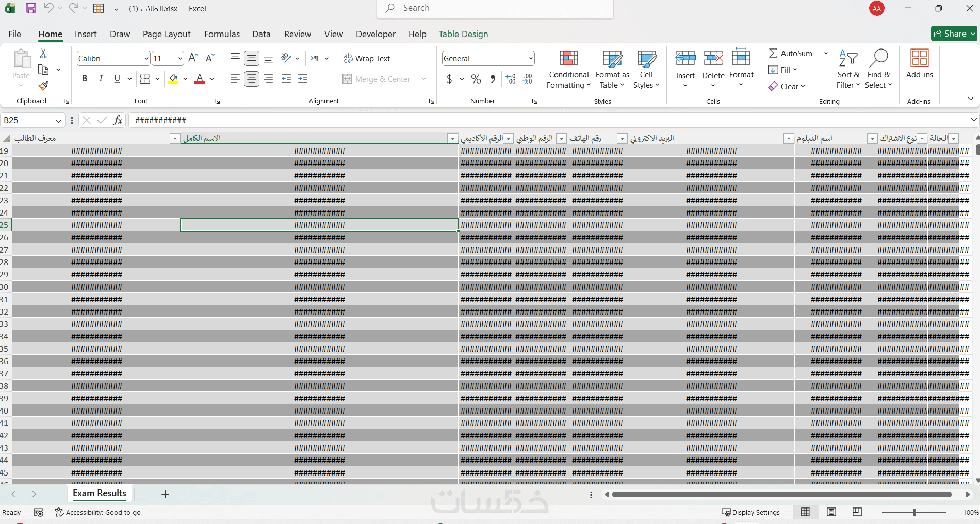This screenshot has width=980, height=524.
Task: Collapse the ribbon
Action: click(970, 99)
